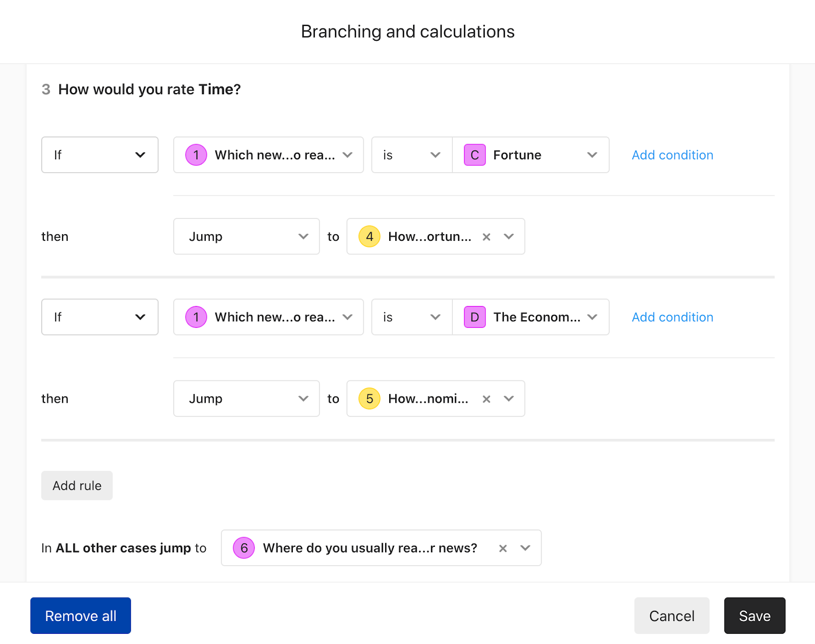Open the The Econom... answer choice dropdown
The image size is (815, 644).
531,317
